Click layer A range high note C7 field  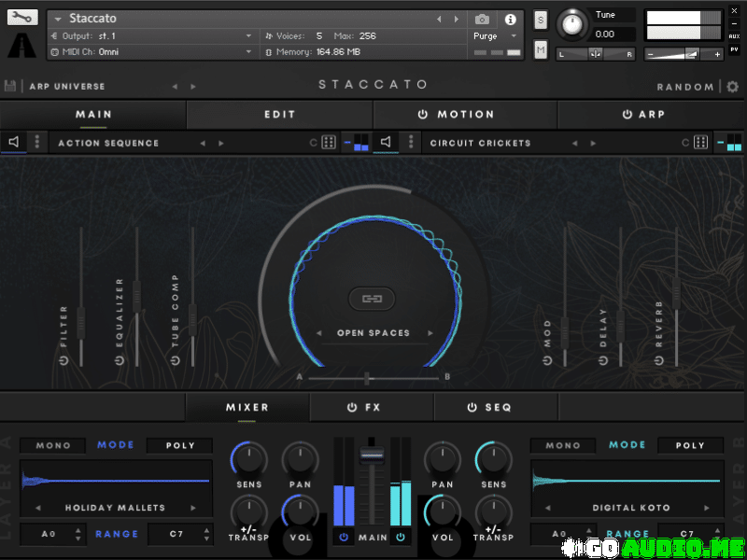tap(180, 534)
